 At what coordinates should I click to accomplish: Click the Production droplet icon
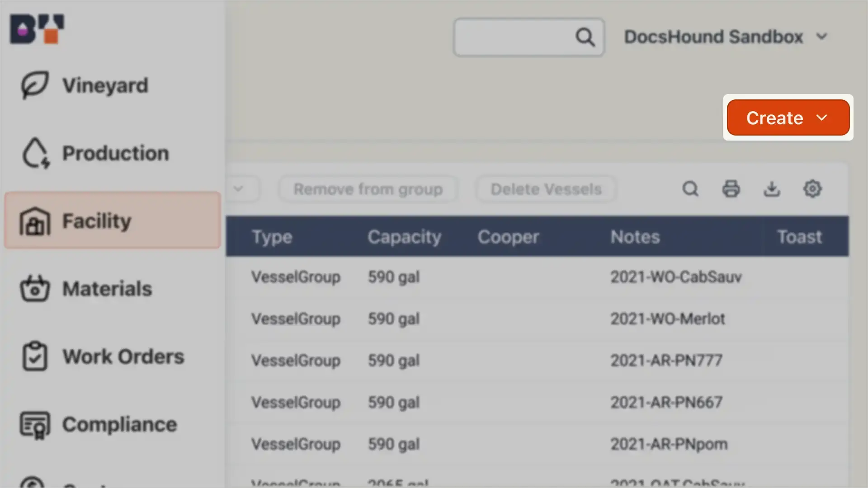[35, 153]
